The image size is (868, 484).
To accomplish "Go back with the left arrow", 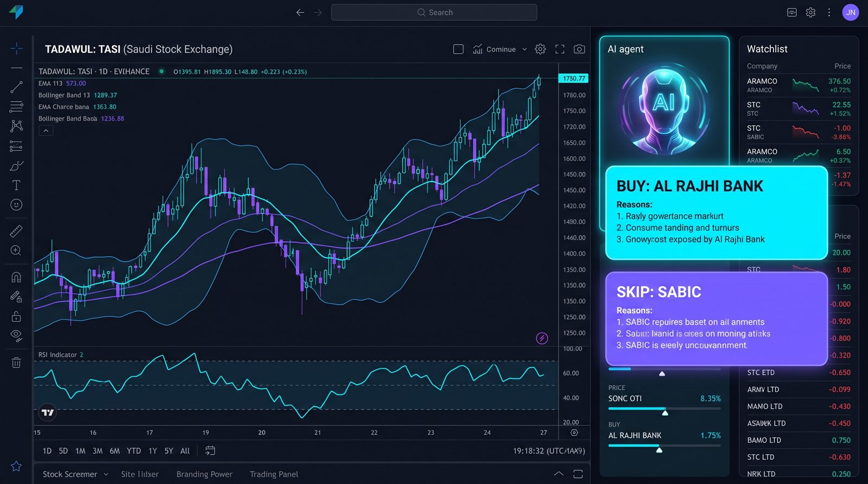I will [x=300, y=12].
